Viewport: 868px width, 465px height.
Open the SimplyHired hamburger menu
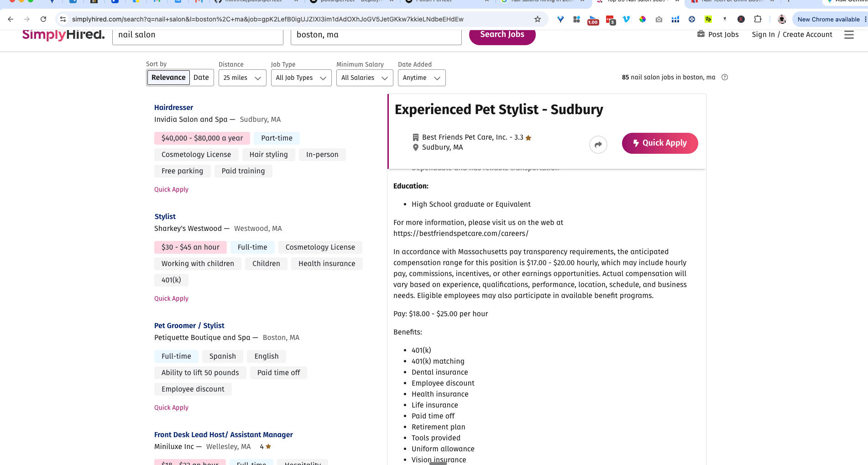(849, 35)
